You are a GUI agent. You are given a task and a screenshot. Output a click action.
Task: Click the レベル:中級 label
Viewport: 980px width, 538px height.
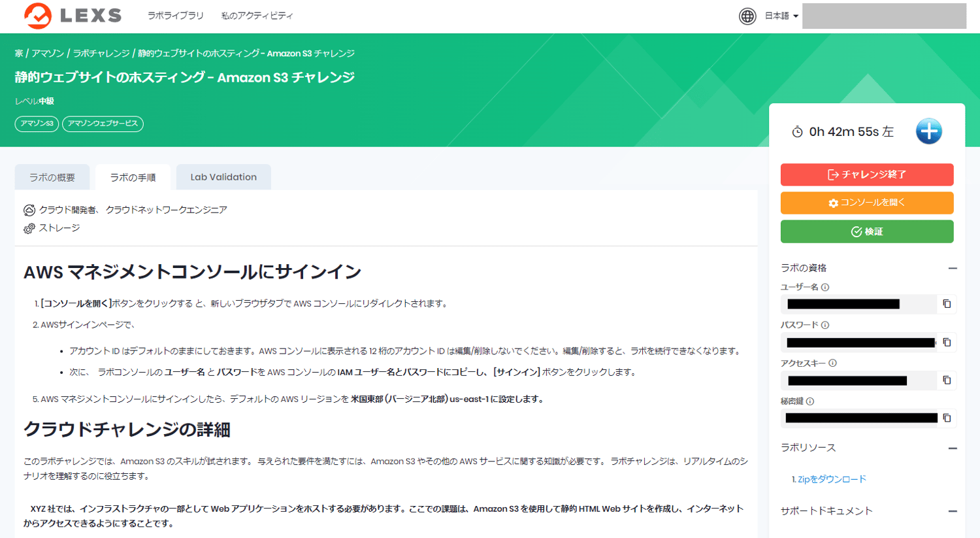click(35, 101)
